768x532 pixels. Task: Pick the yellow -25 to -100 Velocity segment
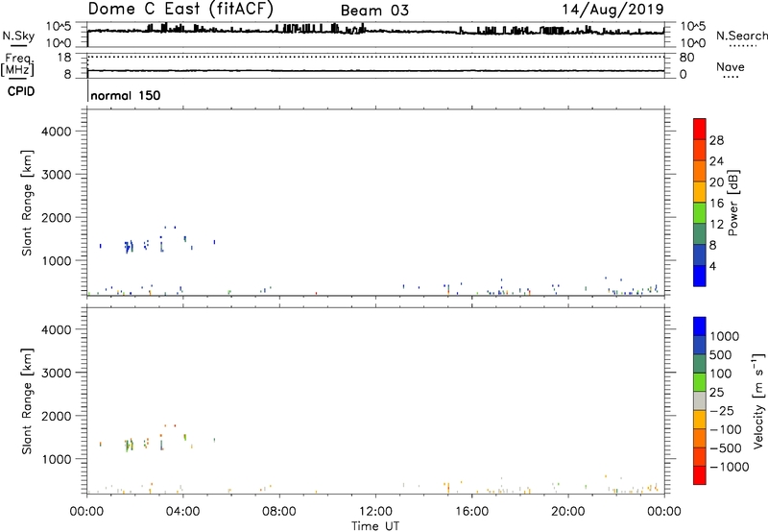[x=700, y=420]
